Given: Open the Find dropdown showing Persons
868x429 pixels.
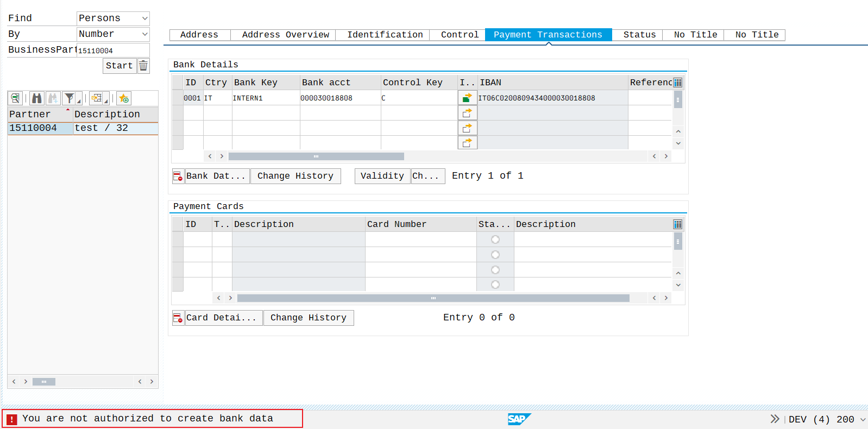Looking at the screenshot, I should tap(113, 18).
